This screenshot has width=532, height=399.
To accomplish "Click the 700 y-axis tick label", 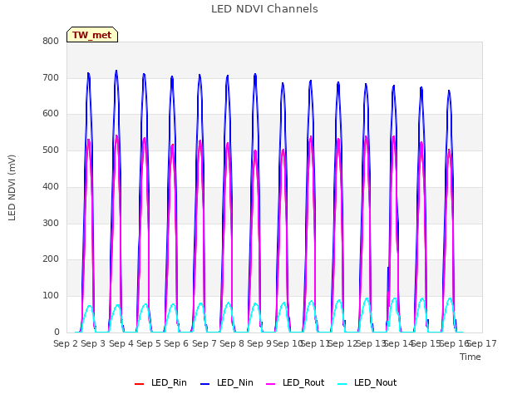I will (x=51, y=77).
